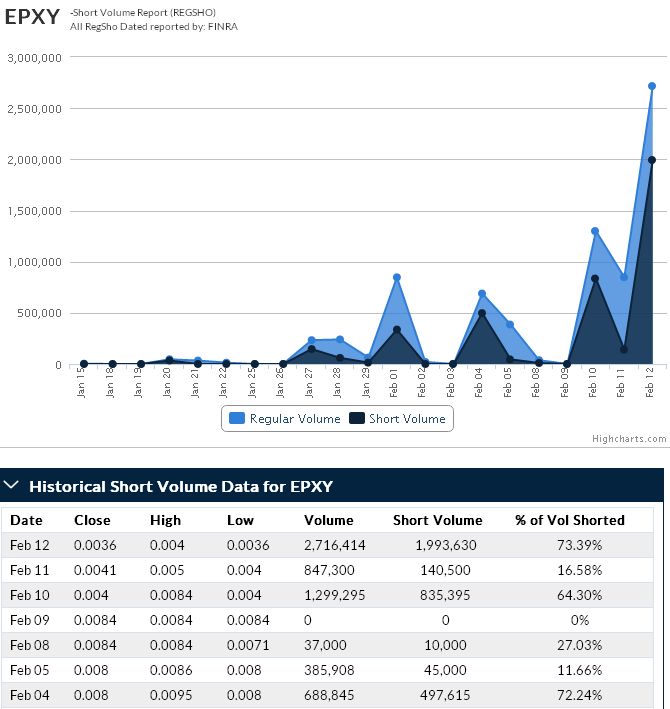670x709 pixels.
Task: Click the volume value 385,908
Action: (x=329, y=670)
